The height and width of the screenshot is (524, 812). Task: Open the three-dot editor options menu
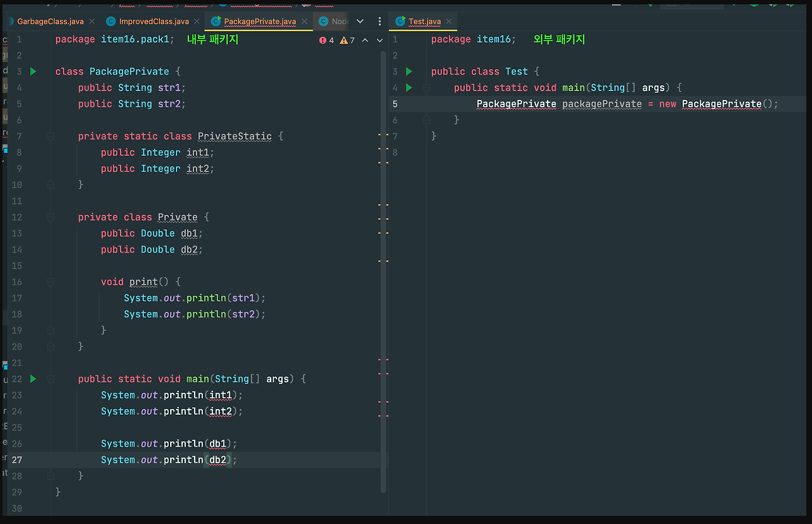point(379,21)
